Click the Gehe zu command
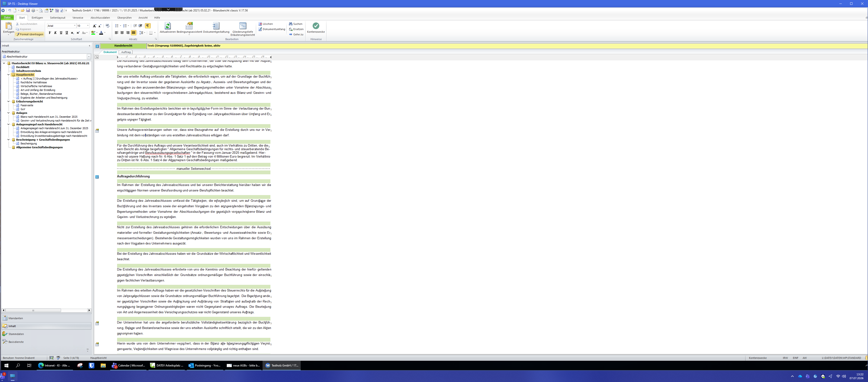Image resolution: width=868 pixels, height=382 pixels. click(296, 34)
